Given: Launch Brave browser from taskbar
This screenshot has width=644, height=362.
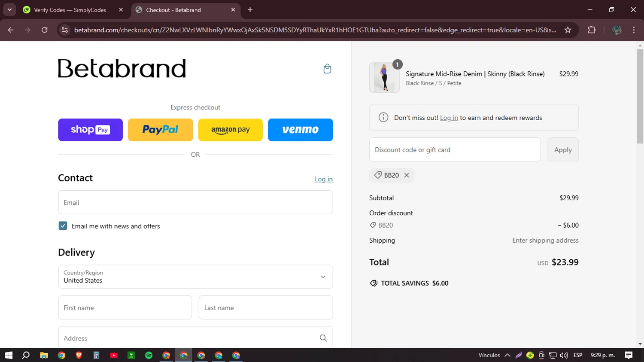Looking at the screenshot, I should [79, 355].
